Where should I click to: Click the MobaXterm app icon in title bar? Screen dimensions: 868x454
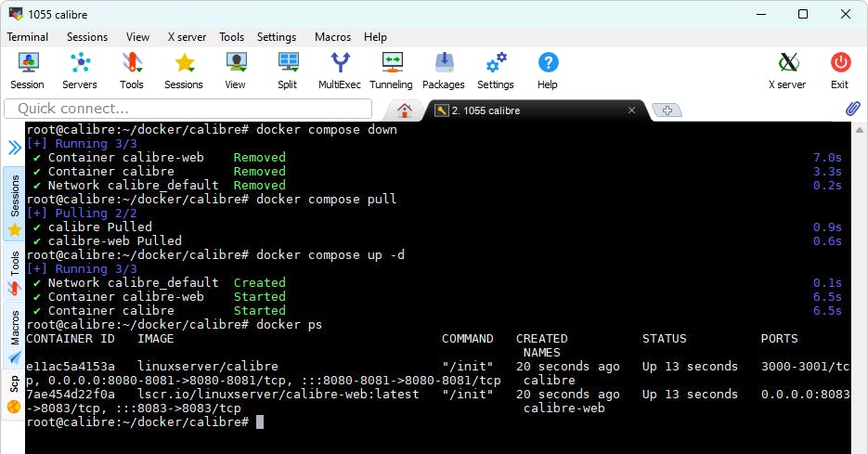[x=16, y=14]
